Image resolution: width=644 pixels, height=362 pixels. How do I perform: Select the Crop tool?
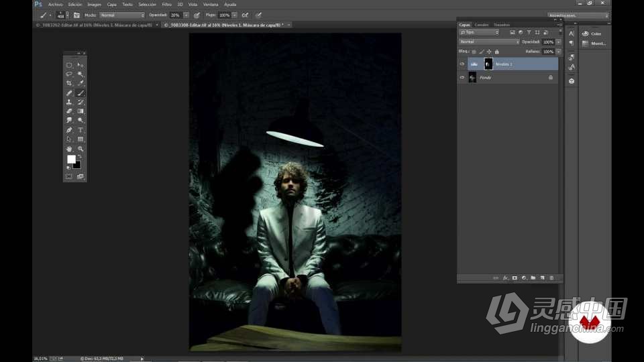pos(69,83)
